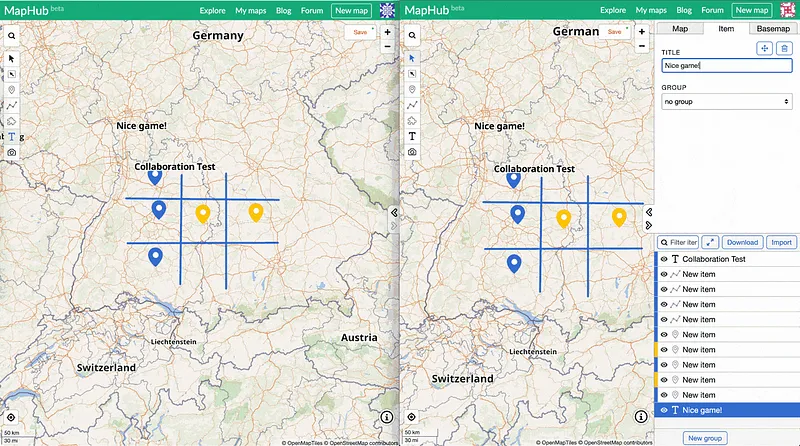Pick the line drawing tool in the left map
Image resolution: width=800 pixels, height=446 pixels.
point(11,105)
